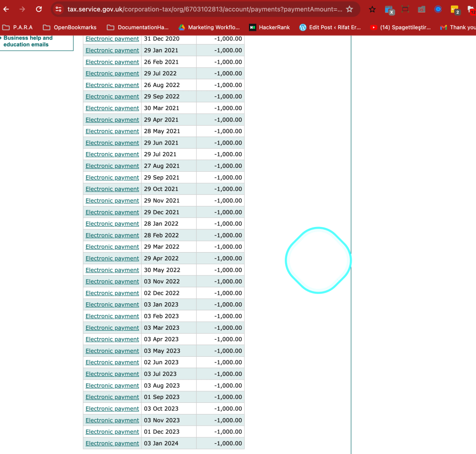Open Electronic payment dated 03 Jan 2024
This screenshot has height=454, width=476.
(x=112, y=443)
